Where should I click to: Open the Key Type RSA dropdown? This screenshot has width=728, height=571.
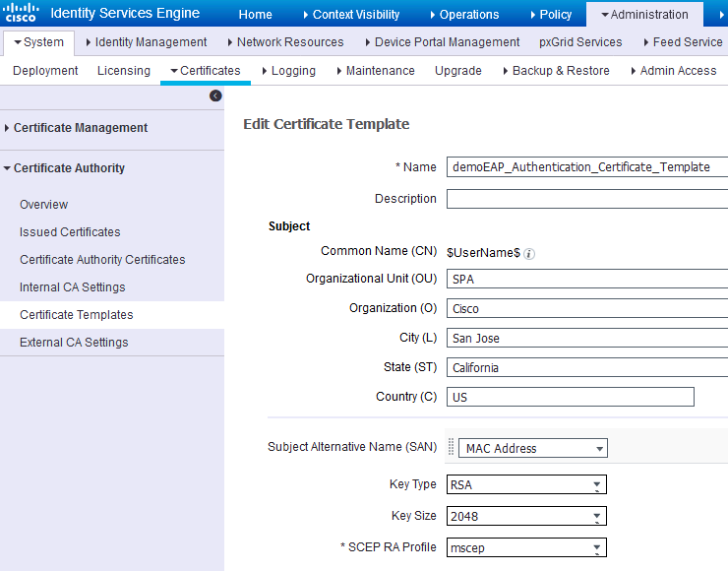526,484
